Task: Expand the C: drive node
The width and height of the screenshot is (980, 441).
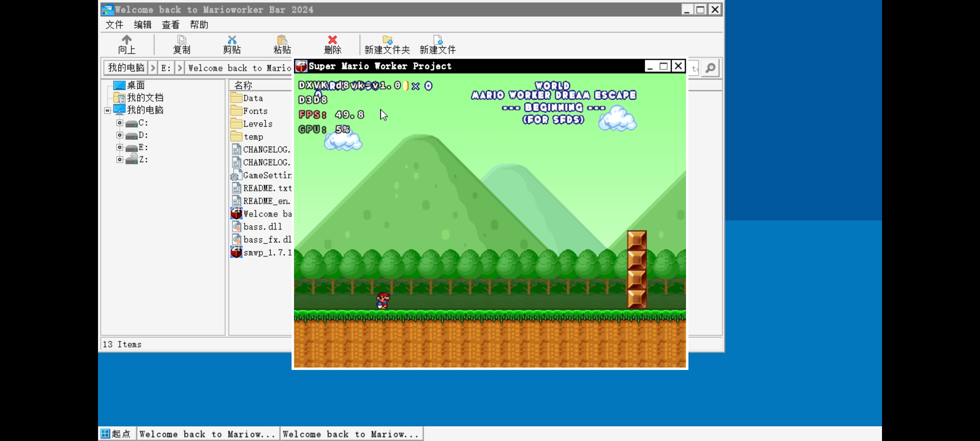Action: click(x=120, y=122)
